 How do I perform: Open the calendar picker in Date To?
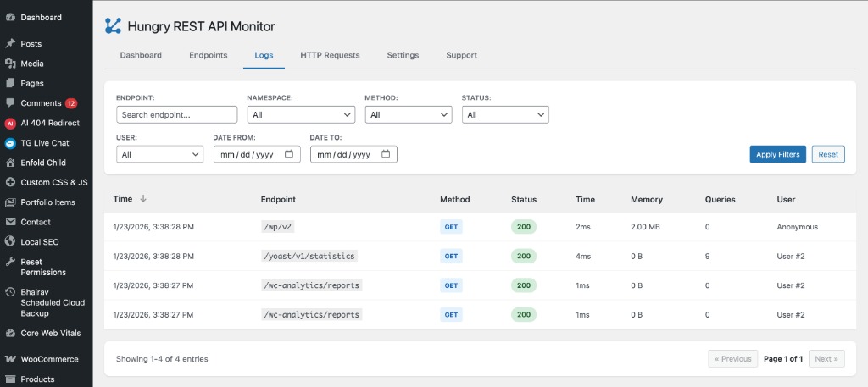(386, 154)
